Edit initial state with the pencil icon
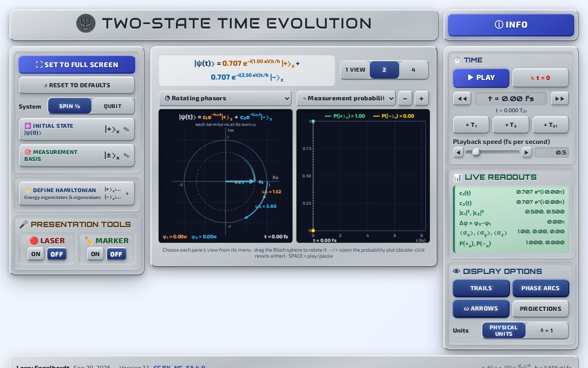 (127, 129)
